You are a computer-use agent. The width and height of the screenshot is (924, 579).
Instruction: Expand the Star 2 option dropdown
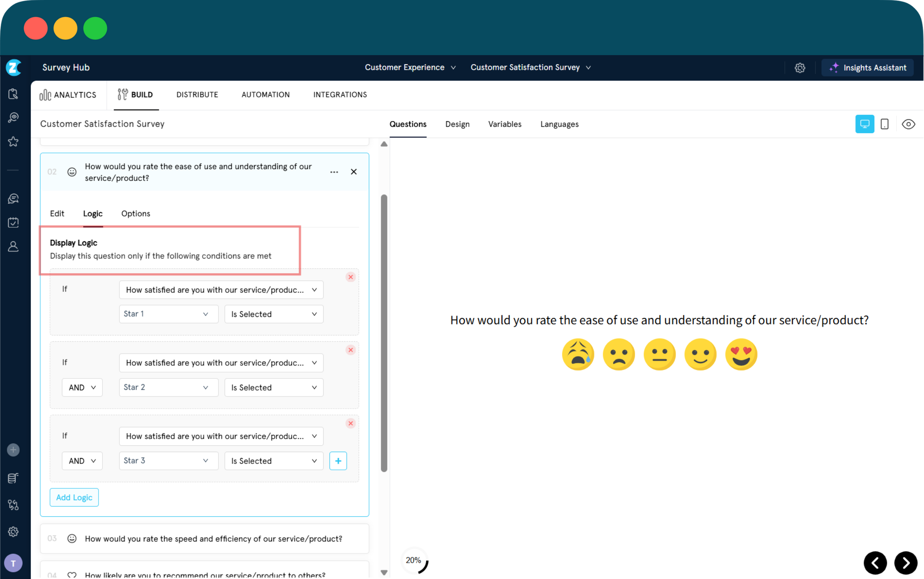168,387
